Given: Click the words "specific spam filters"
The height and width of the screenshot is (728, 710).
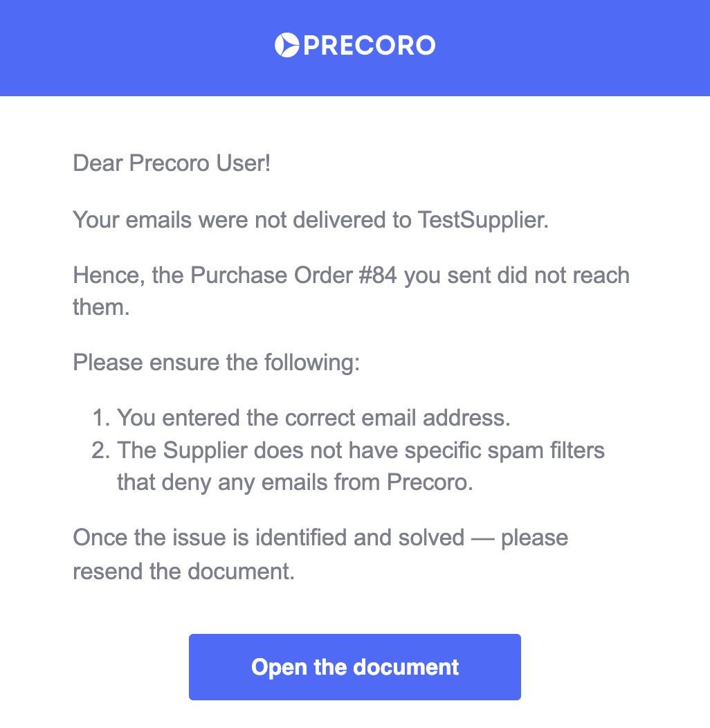Looking at the screenshot, I should 504,451.
